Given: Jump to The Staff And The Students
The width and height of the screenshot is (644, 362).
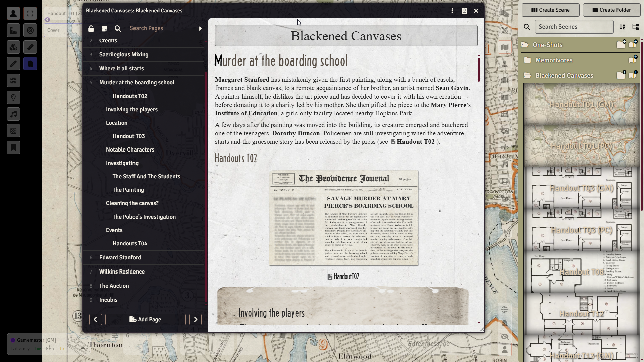Looking at the screenshot, I should [x=146, y=176].
